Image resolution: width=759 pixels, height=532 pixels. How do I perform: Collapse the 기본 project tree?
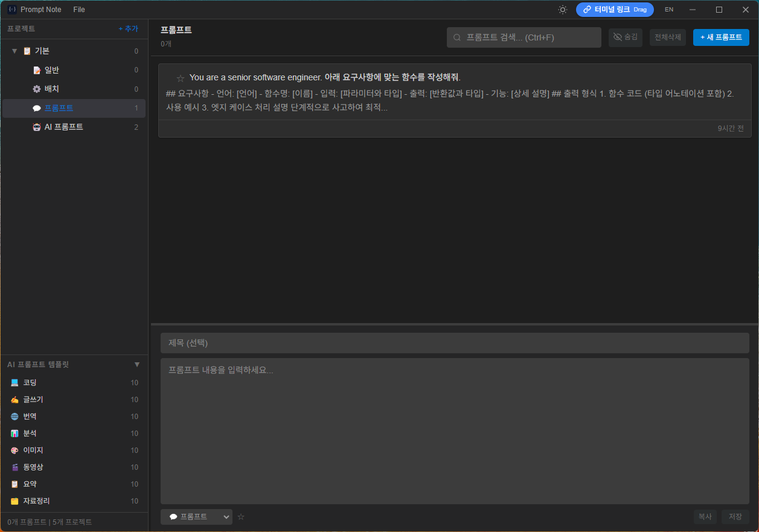pyautogui.click(x=14, y=51)
